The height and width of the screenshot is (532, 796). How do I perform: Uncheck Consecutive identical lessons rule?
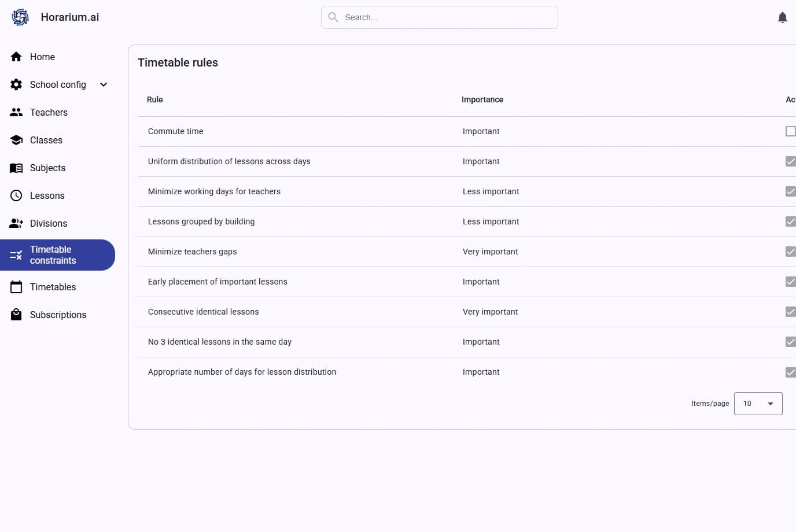pyautogui.click(x=790, y=312)
